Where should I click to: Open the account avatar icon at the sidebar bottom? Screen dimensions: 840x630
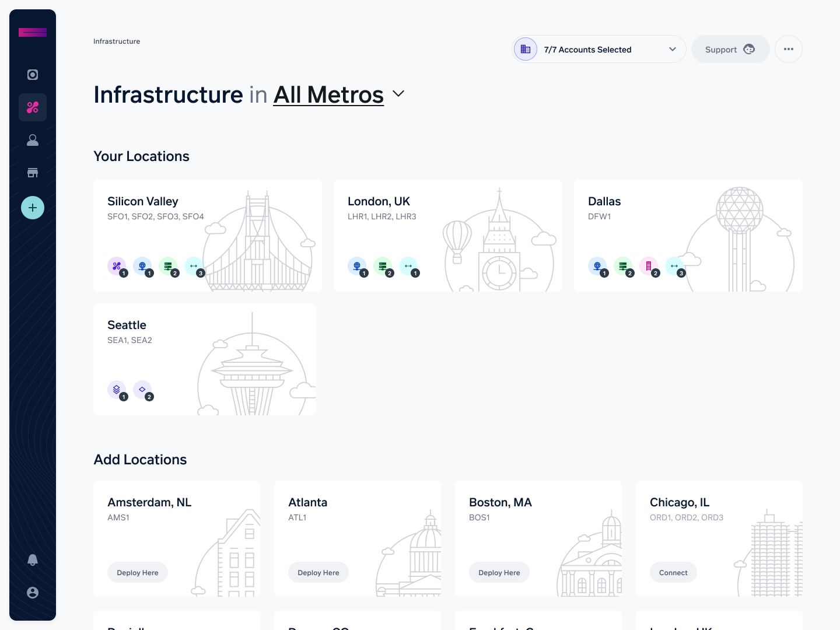33,593
